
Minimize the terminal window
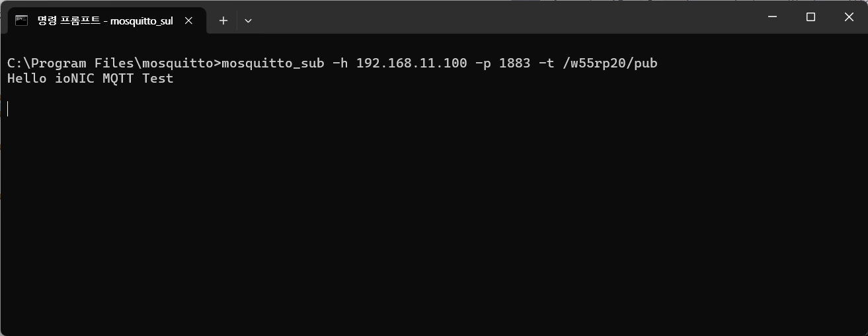point(772,17)
